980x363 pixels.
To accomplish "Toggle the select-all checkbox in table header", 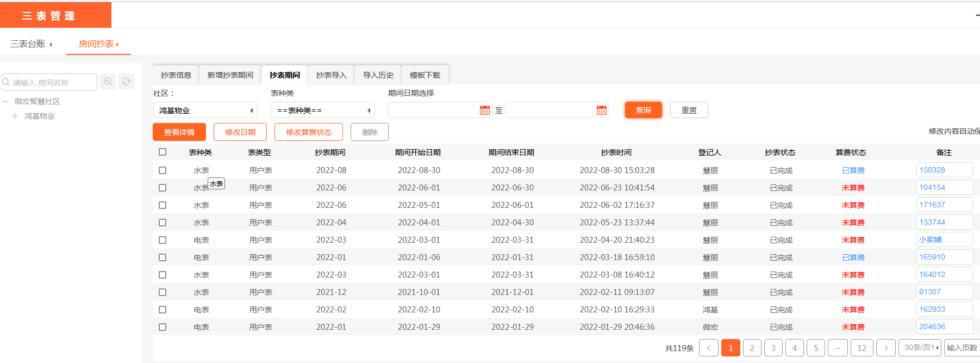I will pyautogui.click(x=163, y=152).
